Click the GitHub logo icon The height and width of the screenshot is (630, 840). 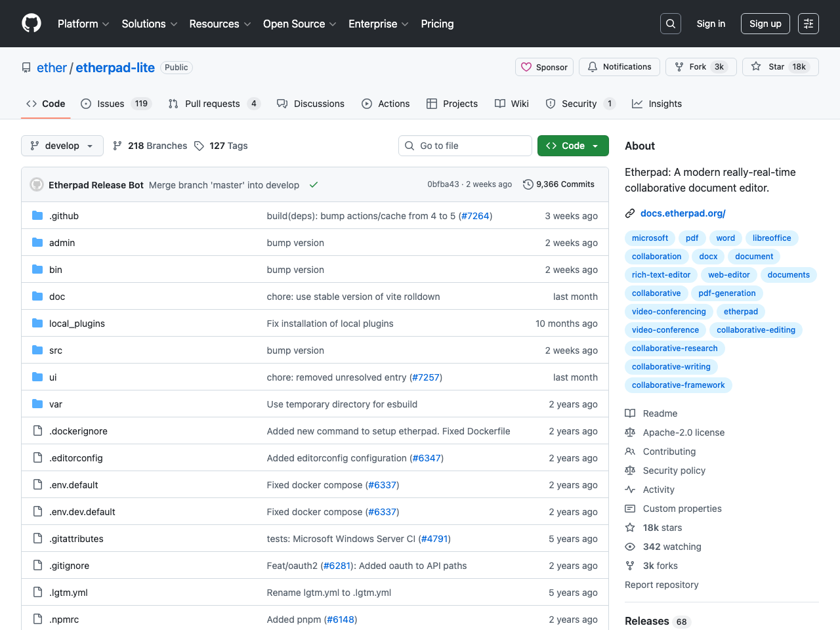click(31, 24)
